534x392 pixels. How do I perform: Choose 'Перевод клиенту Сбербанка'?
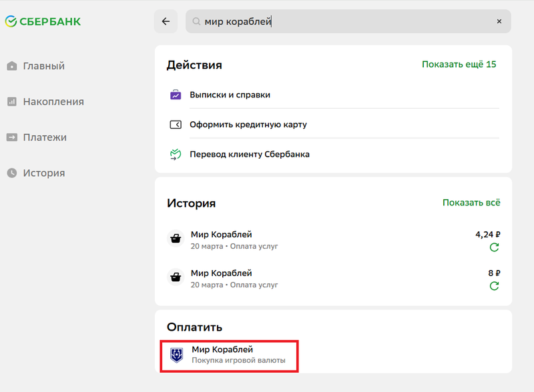(x=334, y=154)
